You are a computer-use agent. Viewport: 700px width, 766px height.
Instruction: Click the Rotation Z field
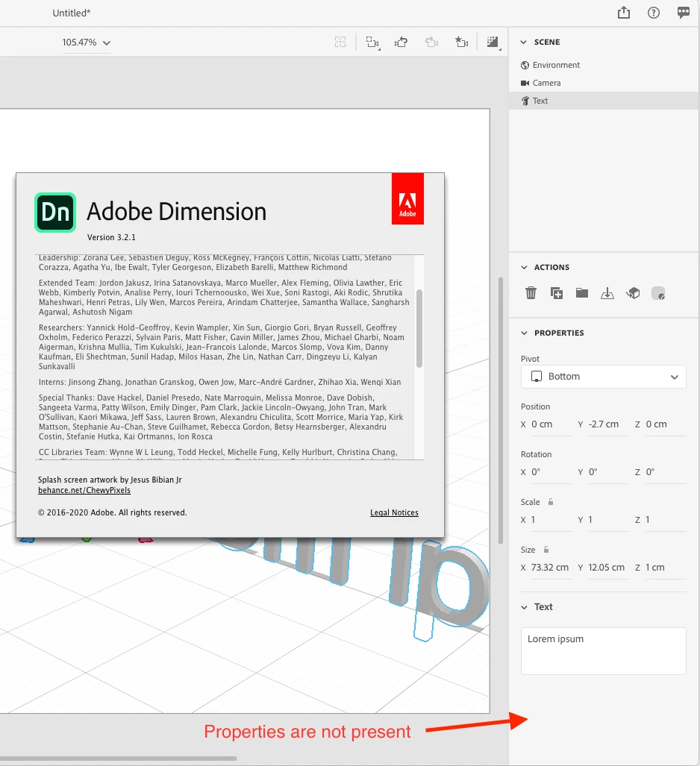[666, 472]
